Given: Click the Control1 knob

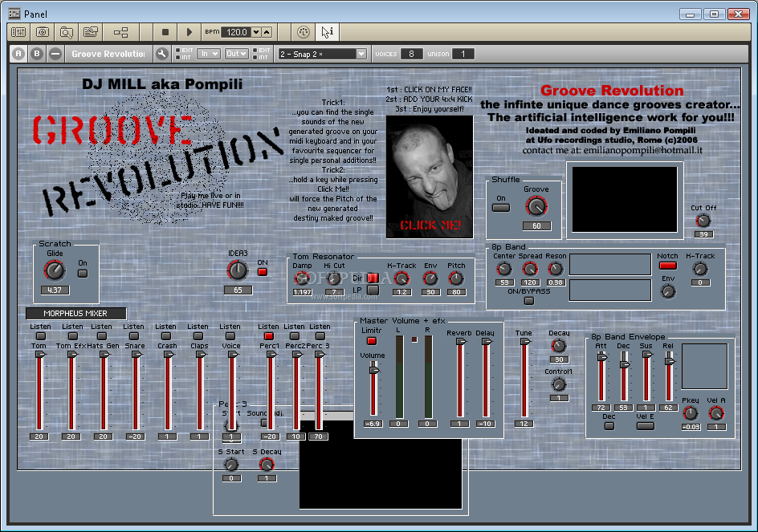Looking at the screenshot, I should (x=559, y=384).
